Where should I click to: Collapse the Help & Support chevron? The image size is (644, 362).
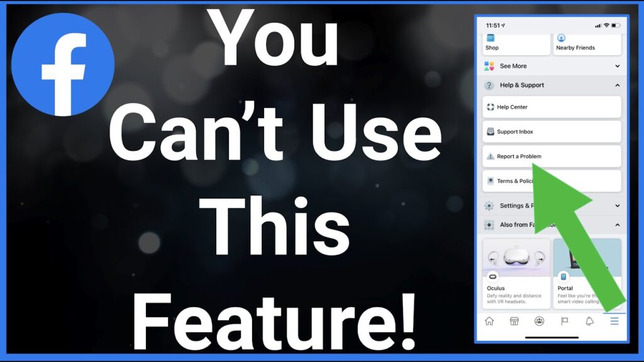click(618, 85)
